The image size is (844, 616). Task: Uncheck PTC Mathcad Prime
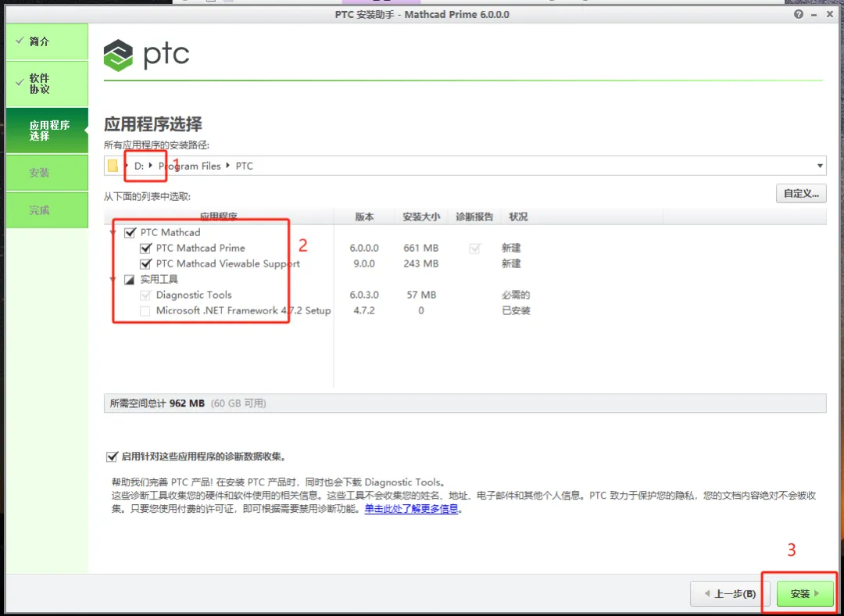(145, 249)
